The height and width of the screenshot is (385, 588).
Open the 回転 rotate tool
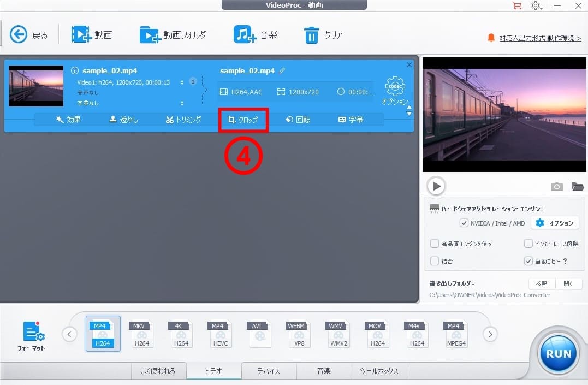pos(298,120)
